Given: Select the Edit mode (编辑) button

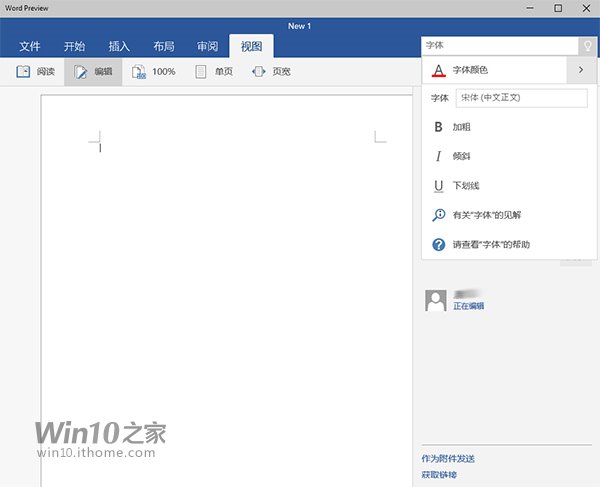Looking at the screenshot, I should pyautogui.click(x=93, y=72).
